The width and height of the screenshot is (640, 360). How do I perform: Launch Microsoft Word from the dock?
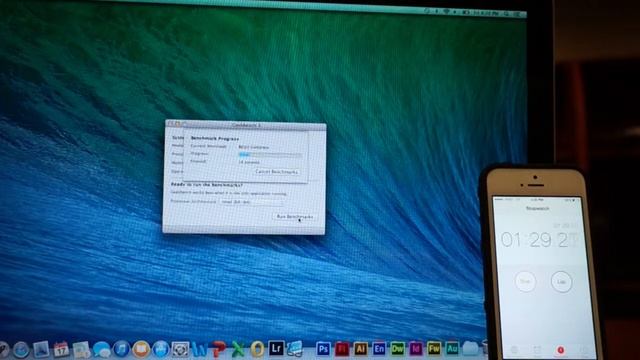(200, 349)
